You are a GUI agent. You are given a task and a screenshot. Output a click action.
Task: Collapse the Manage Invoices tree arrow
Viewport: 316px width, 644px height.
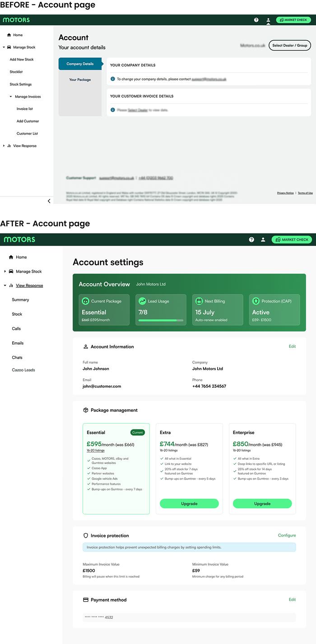[11, 97]
